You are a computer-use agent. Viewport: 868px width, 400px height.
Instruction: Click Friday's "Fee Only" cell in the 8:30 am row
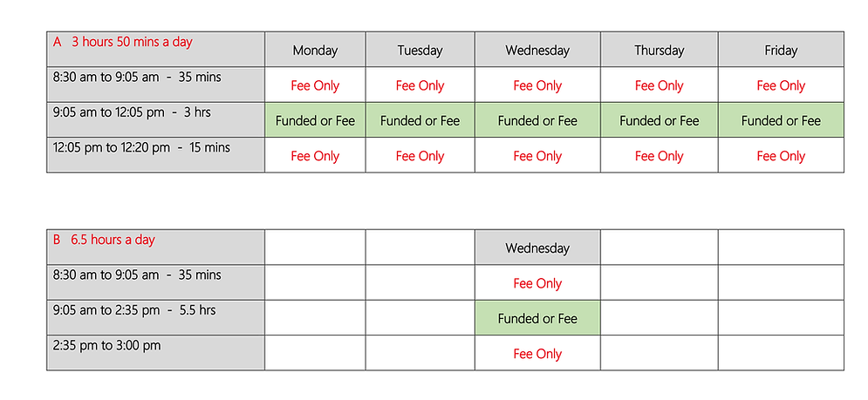[781, 85]
